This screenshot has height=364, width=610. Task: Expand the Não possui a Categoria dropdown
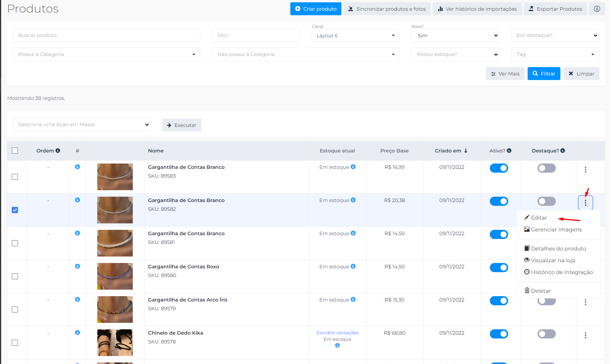pyautogui.click(x=306, y=55)
